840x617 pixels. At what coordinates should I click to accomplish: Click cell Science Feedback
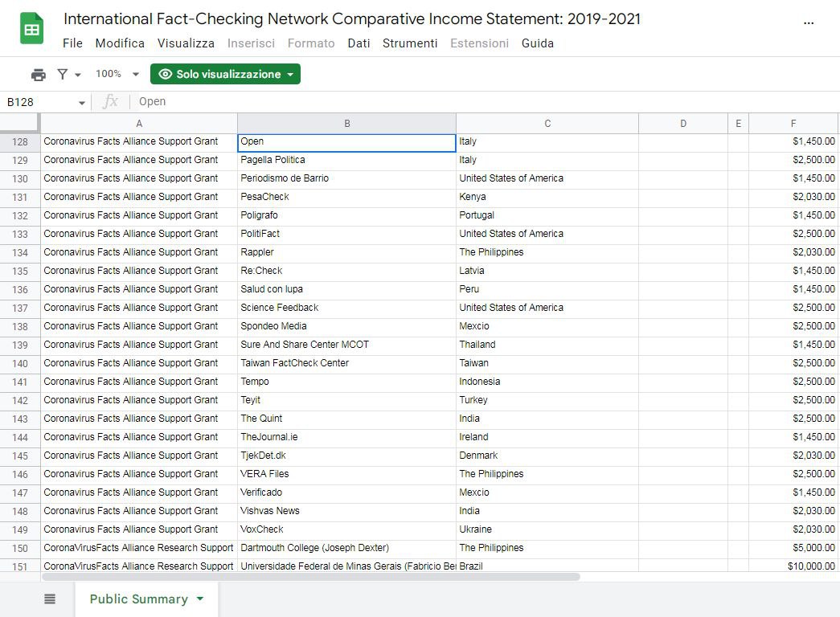(346, 308)
